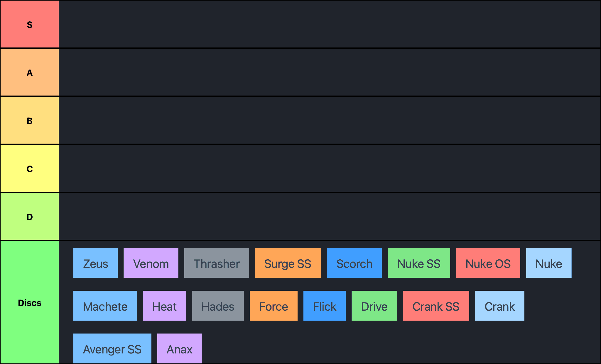Click the red S tier label
This screenshot has width=601, height=364.
pyautogui.click(x=30, y=24)
